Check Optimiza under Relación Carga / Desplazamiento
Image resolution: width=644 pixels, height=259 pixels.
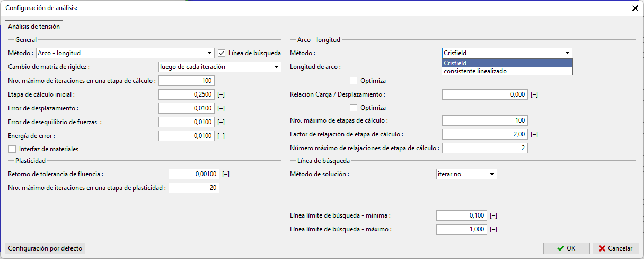coord(354,108)
